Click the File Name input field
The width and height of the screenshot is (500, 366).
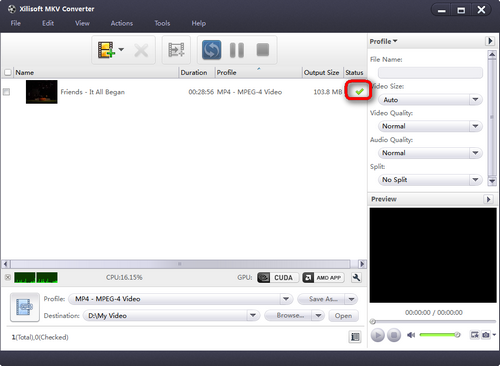(430, 73)
